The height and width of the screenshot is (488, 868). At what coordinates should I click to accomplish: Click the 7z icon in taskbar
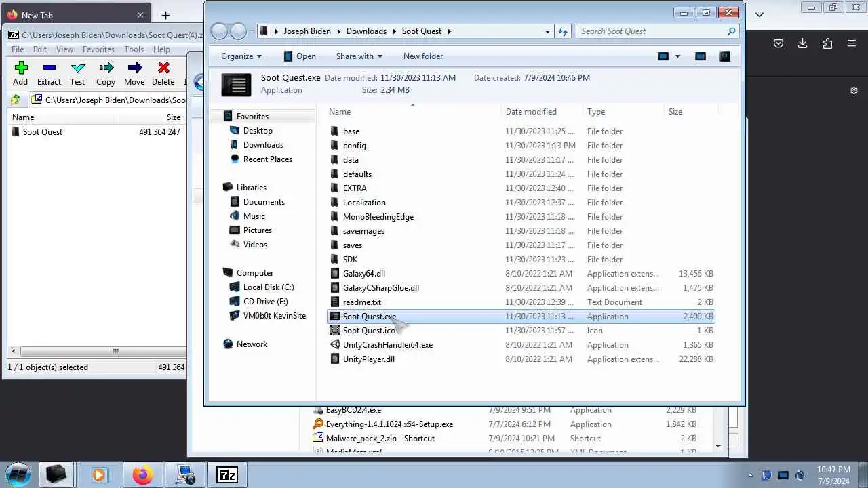pyautogui.click(x=227, y=474)
